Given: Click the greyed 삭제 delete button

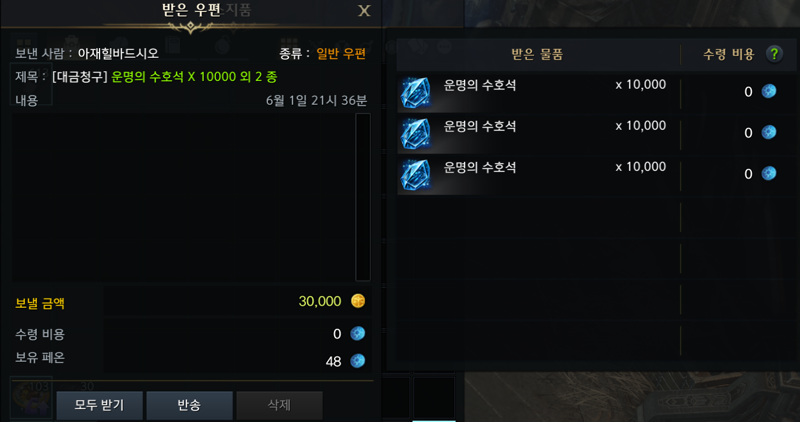Looking at the screenshot, I should 279,405.
